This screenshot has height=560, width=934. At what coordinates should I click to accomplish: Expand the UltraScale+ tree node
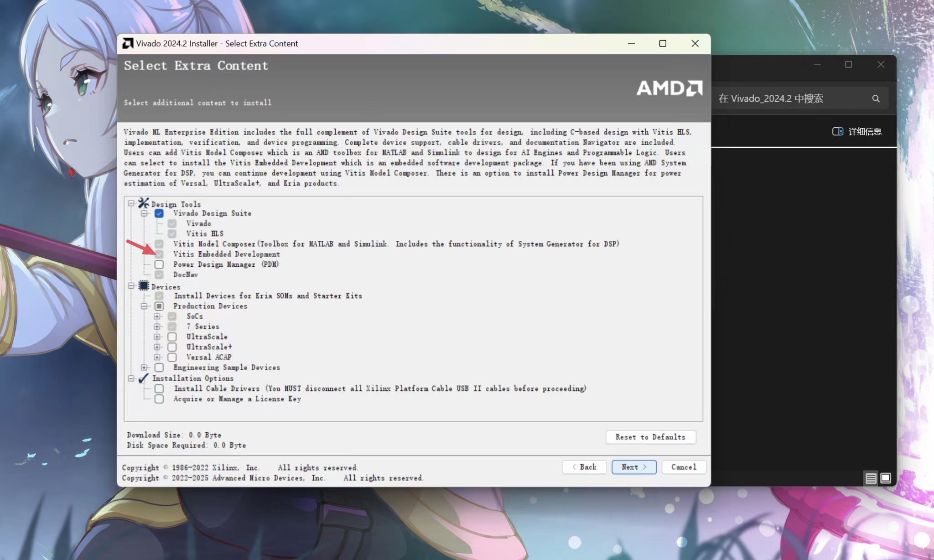157,347
